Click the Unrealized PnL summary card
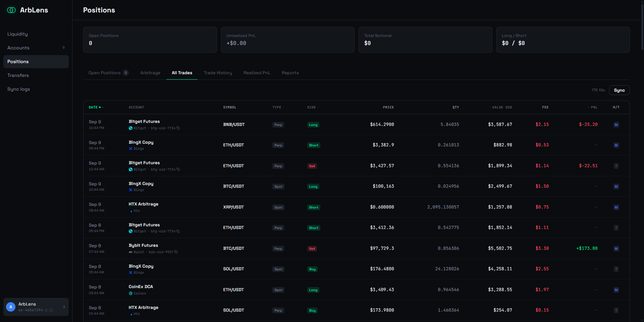 click(288, 40)
